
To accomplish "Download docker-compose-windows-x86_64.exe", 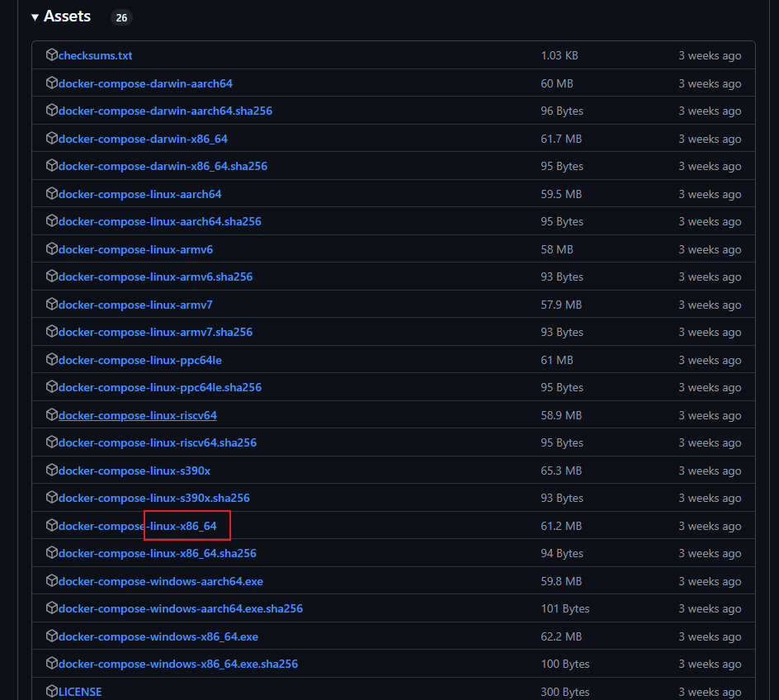I will tap(158, 636).
